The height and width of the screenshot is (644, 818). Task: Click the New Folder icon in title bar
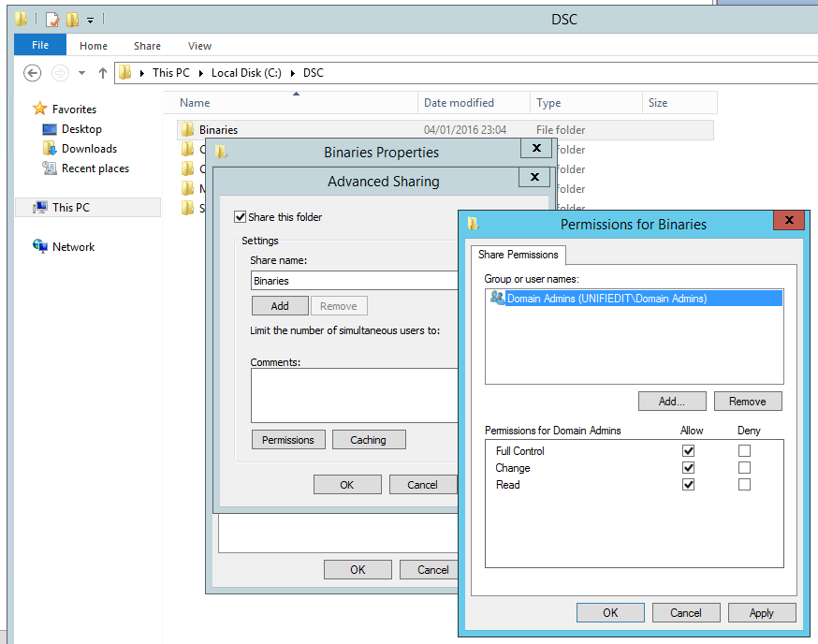[x=72, y=19]
